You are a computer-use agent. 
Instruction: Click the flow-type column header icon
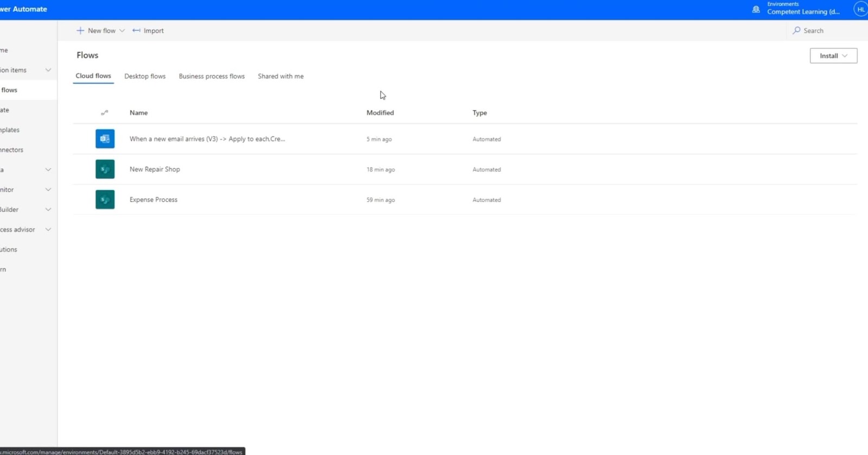(x=105, y=113)
